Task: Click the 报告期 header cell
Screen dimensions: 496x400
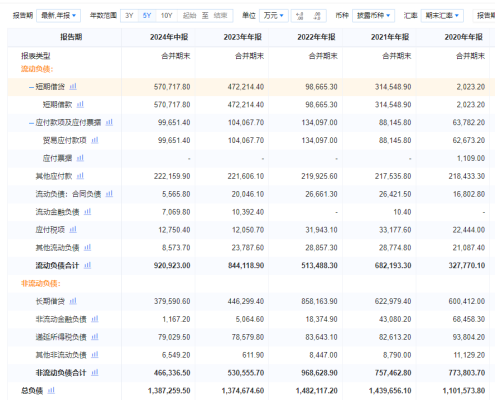Action: click(65, 37)
